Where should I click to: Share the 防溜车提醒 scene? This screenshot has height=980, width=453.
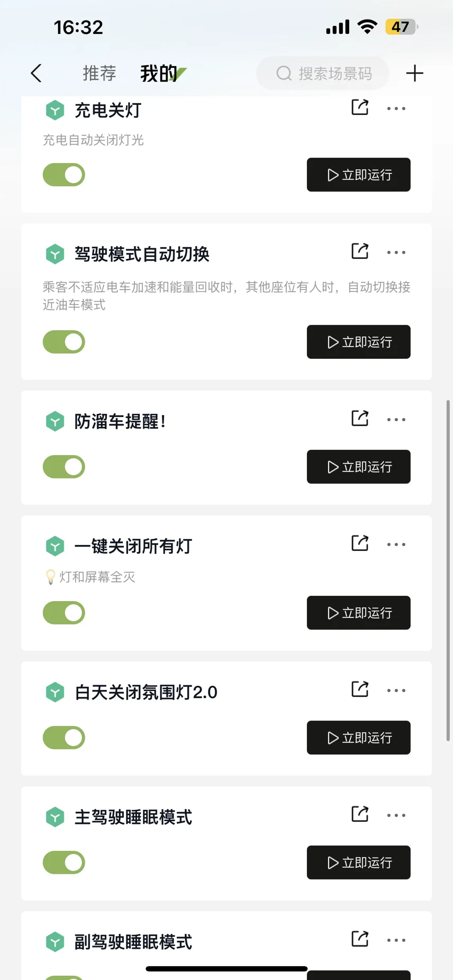pyautogui.click(x=360, y=418)
